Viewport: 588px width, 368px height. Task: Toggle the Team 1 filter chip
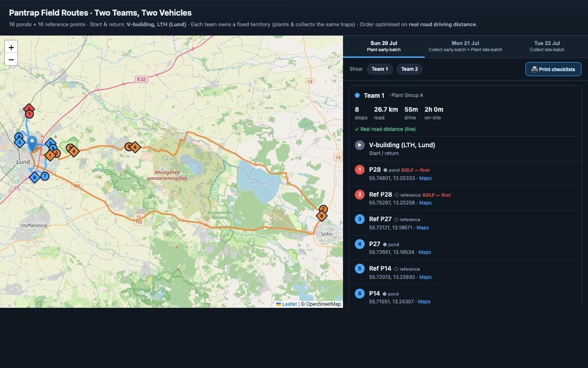click(x=380, y=69)
